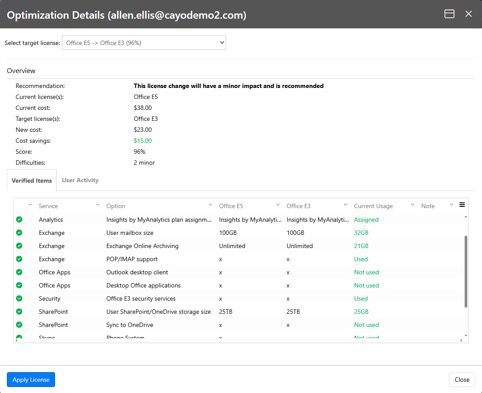Click green check for Exchange Online Archiving

(x=19, y=246)
